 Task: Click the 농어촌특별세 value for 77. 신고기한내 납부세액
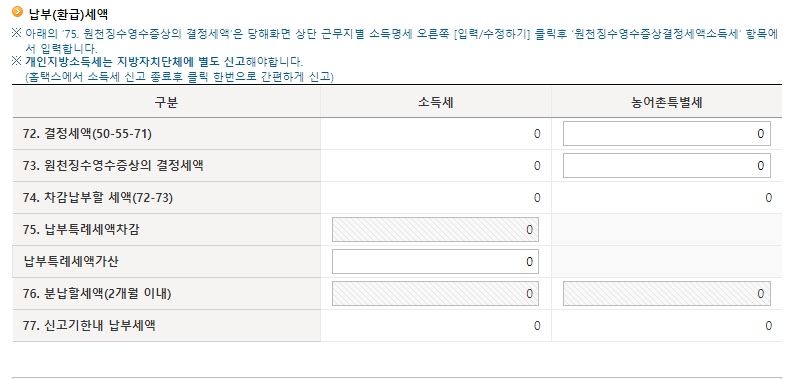768,326
